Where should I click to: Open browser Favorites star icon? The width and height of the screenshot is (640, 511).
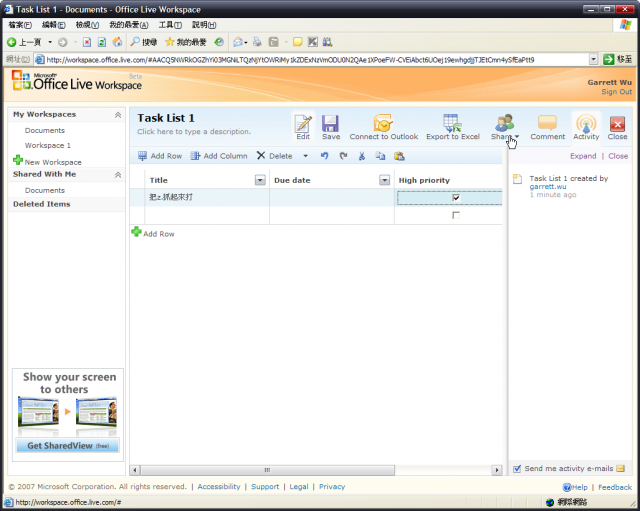tap(169, 42)
